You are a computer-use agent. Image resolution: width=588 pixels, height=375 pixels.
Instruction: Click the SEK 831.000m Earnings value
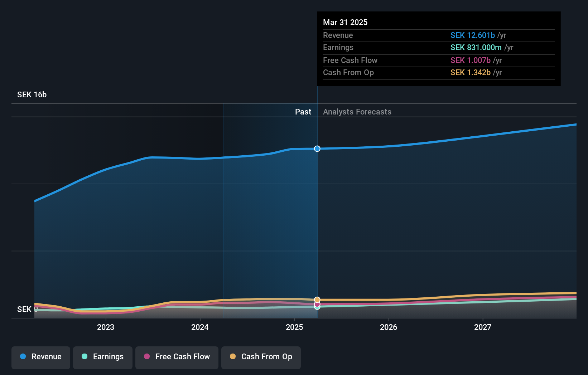(x=477, y=47)
